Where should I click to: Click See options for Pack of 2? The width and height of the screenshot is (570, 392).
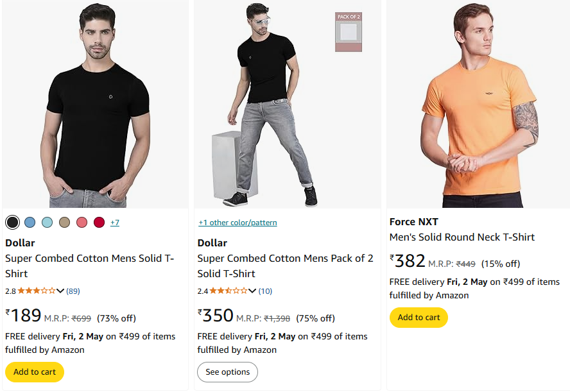pos(228,372)
